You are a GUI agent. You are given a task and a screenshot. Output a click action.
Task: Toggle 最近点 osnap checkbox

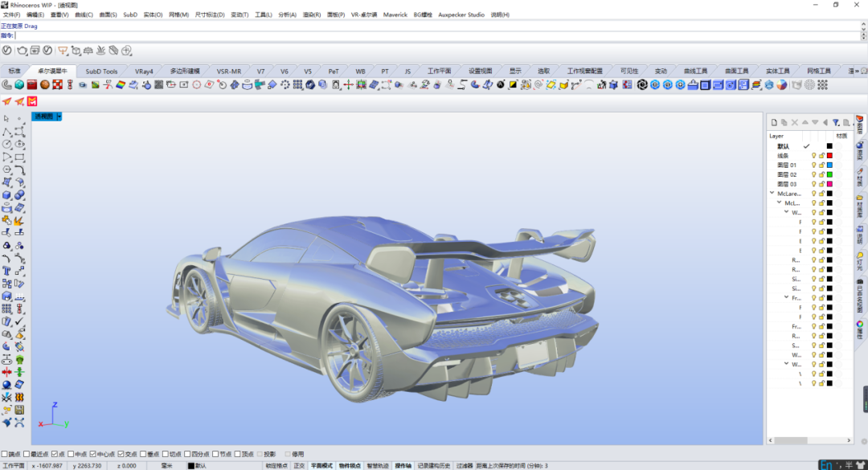(27, 454)
